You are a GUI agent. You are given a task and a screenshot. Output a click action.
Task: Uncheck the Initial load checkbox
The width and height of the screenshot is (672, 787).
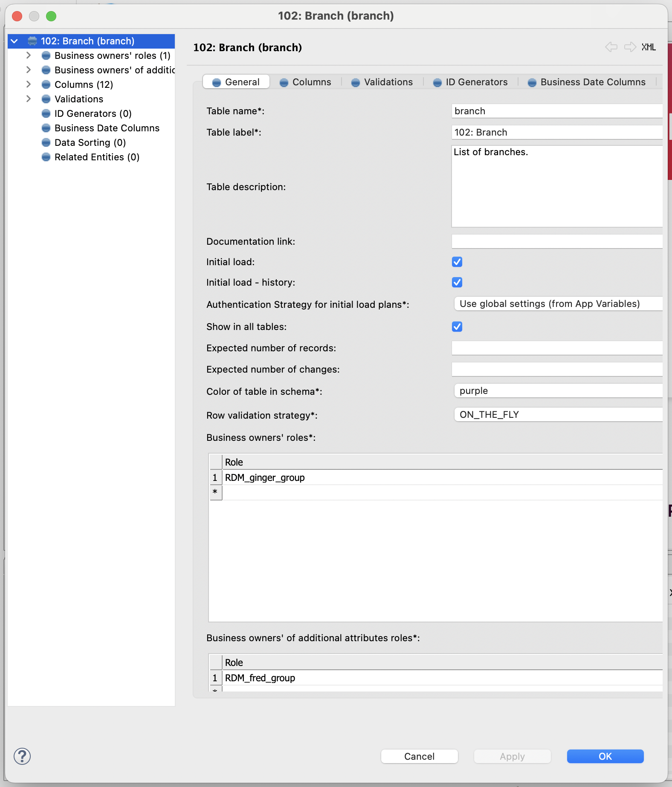pos(457,262)
